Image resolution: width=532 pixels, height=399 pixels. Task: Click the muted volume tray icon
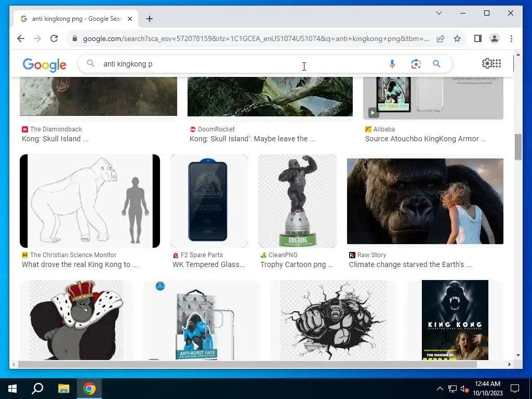coord(464,389)
